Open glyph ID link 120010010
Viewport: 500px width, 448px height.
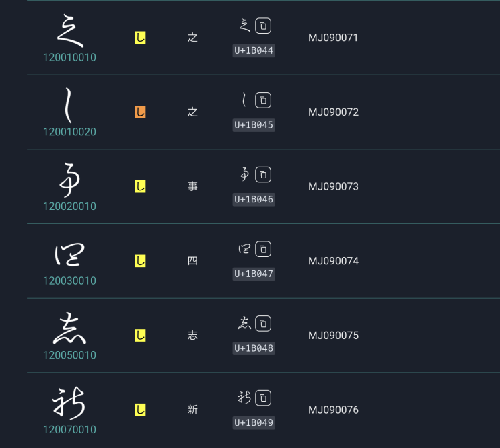click(69, 58)
